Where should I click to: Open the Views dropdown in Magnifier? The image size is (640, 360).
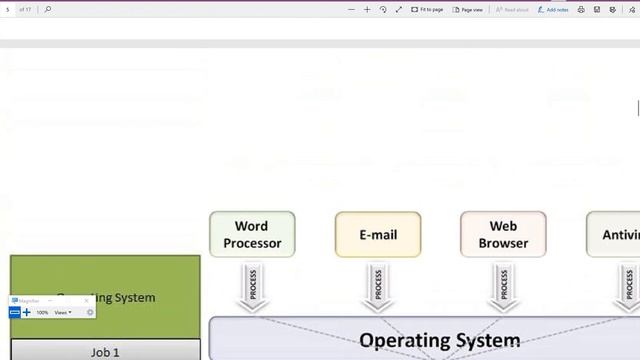pyautogui.click(x=63, y=313)
